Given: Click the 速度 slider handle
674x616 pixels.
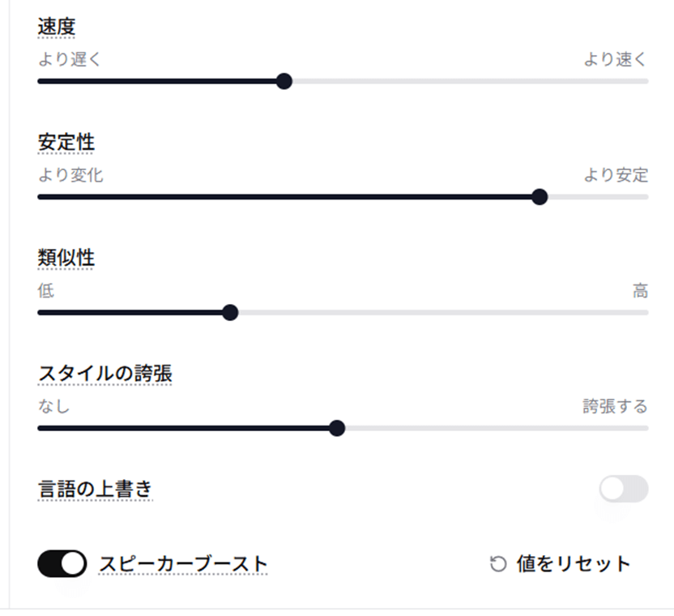Looking at the screenshot, I should coord(284,81).
